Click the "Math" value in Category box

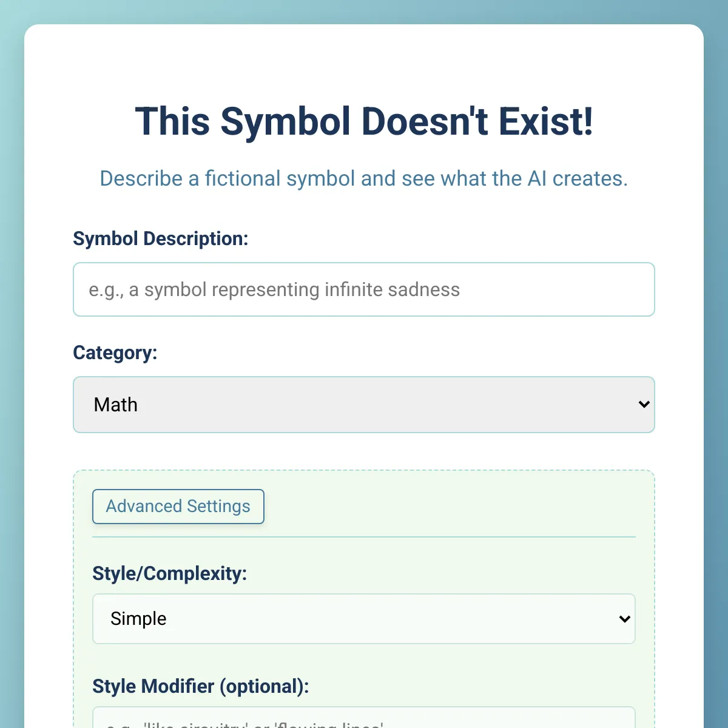(x=116, y=405)
